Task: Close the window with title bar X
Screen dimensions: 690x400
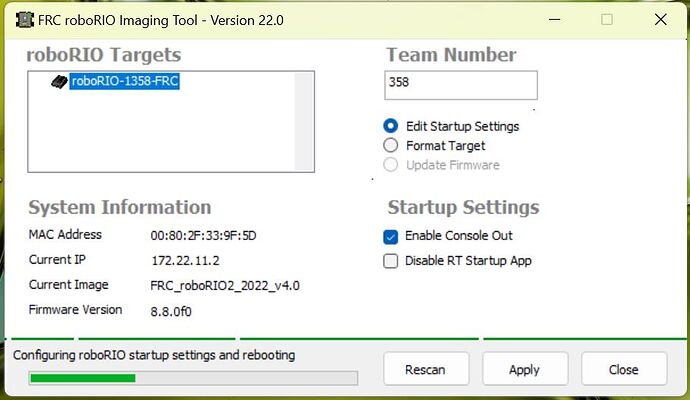Action: [661, 19]
